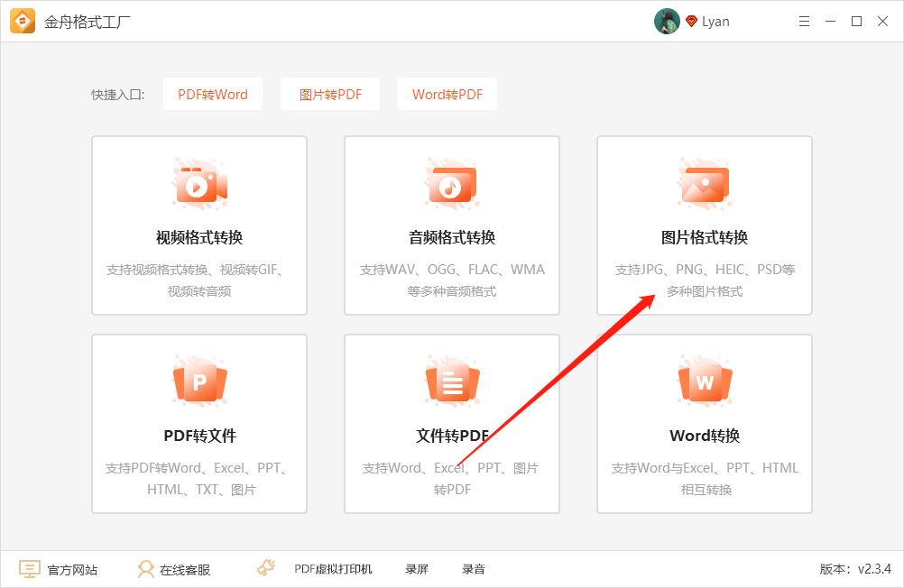Open the PDF转文件 tool icon

click(198, 381)
